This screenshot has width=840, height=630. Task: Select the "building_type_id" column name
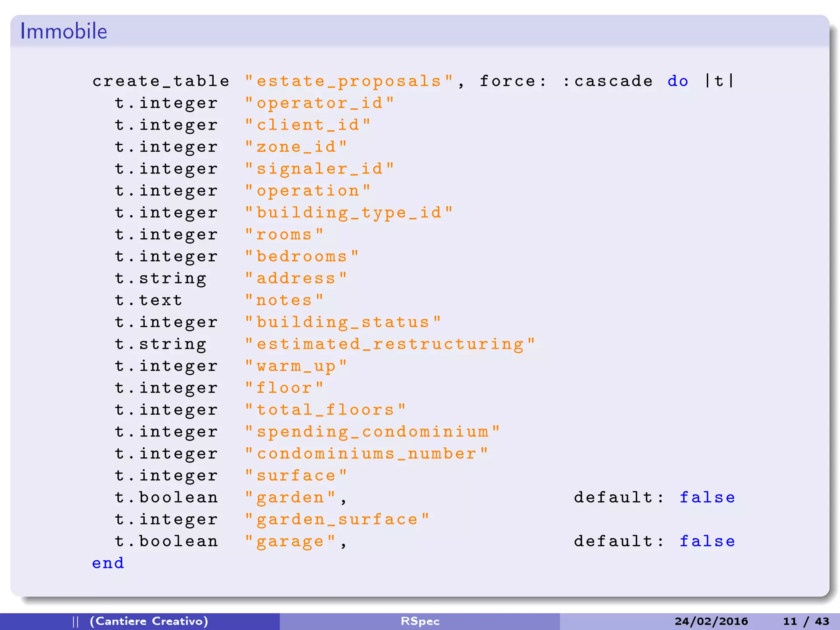(349, 213)
